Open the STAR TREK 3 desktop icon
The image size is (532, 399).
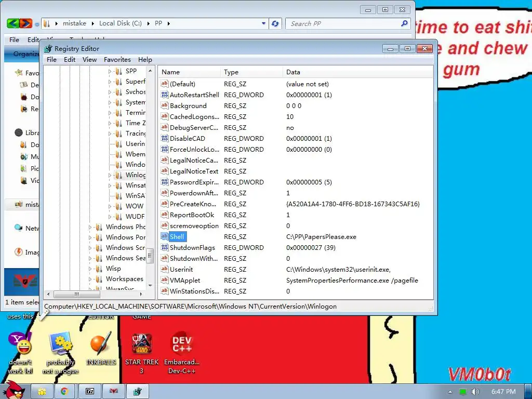coord(142,343)
